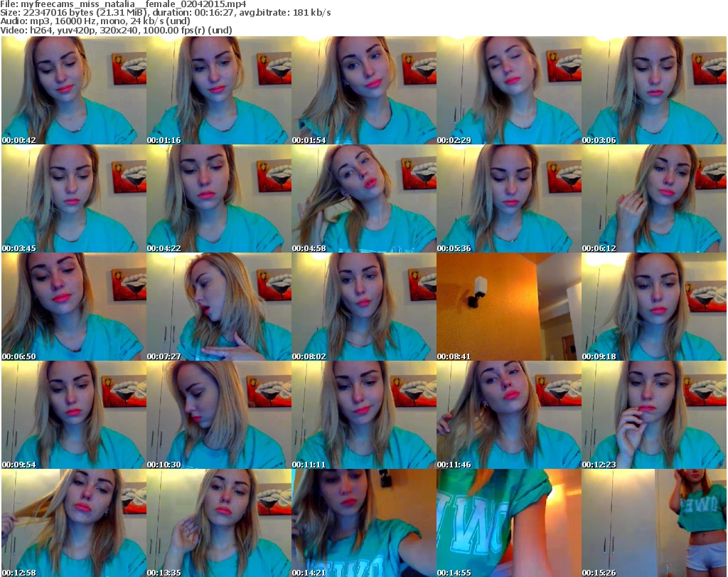Viewport: 728px width, 577px height.
Task: Choose the 00:11:11 thumbnail
Action: point(364,415)
